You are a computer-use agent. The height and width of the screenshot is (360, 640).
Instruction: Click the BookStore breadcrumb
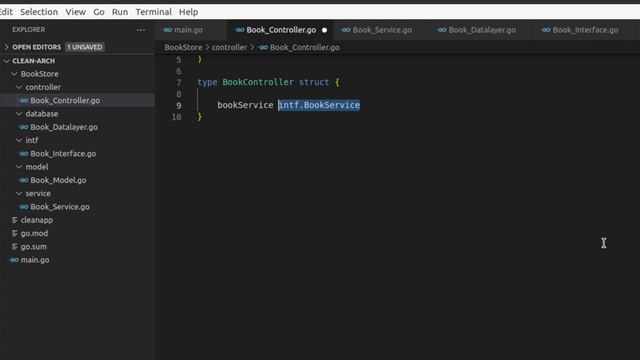pos(183,47)
